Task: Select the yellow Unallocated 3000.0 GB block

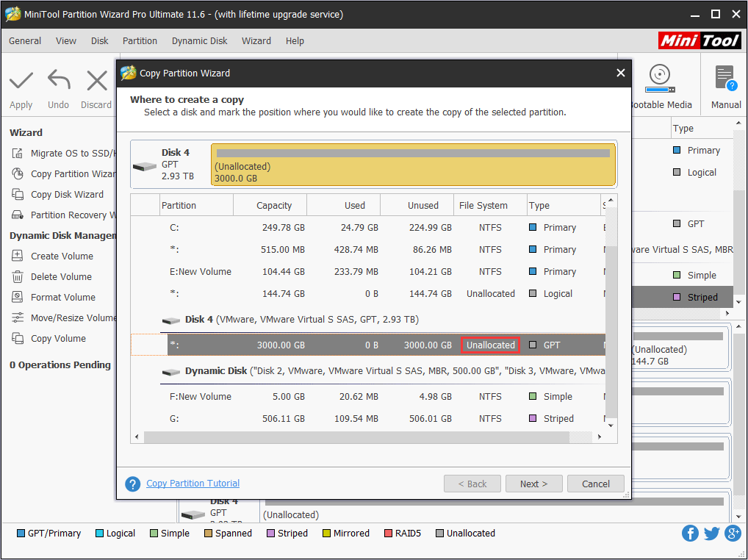Action: pos(413,165)
